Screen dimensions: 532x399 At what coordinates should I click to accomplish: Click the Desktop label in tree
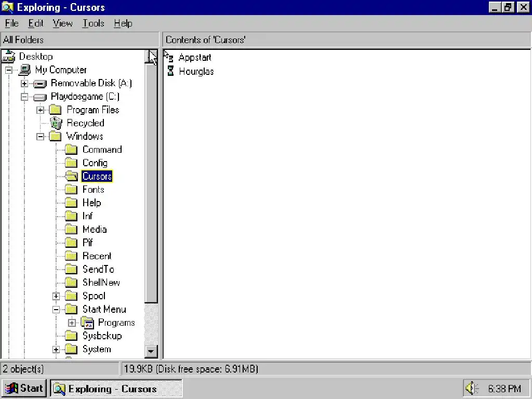36,57
